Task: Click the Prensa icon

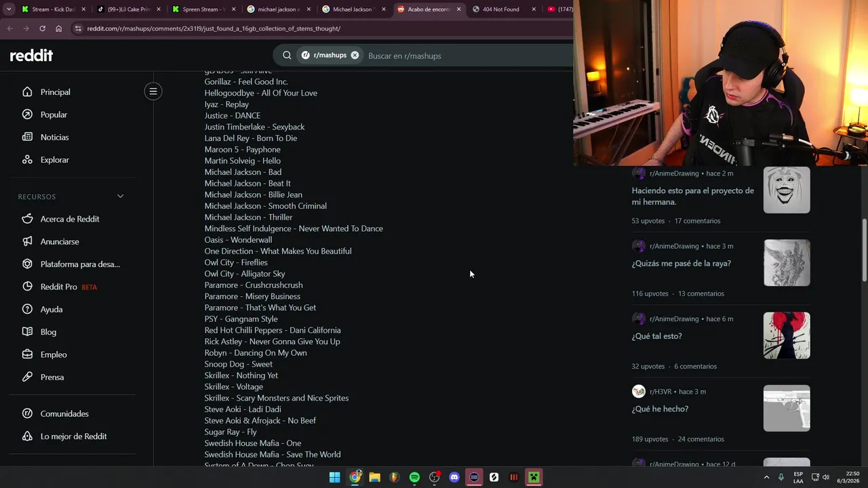Action: pos(27,377)
